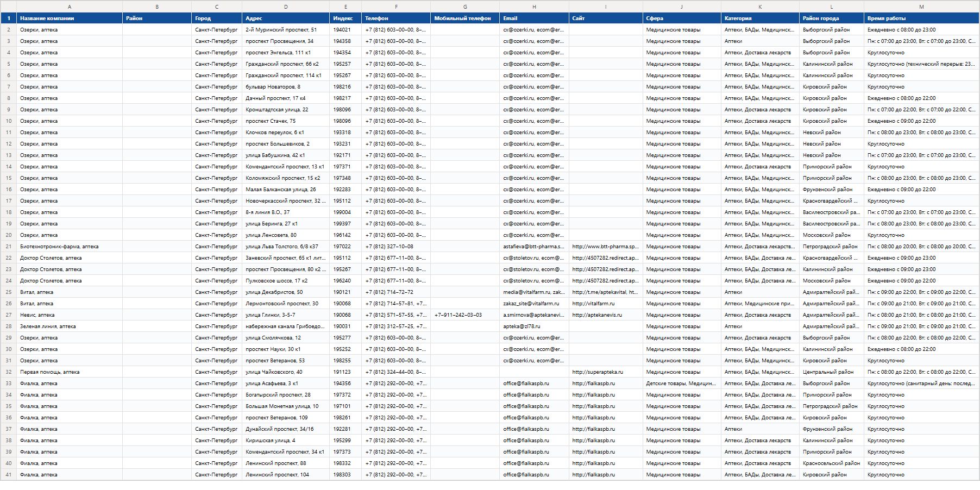The width and height of the screenshot is (980, 490).
Task: Select row number 21
Action: 9,247
